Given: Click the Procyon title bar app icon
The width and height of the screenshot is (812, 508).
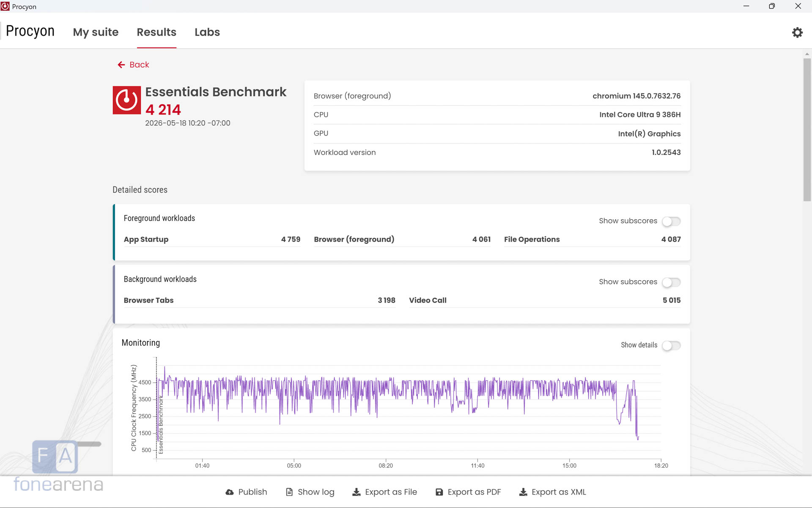Looking at the screenshot, I should click(5, 6).
